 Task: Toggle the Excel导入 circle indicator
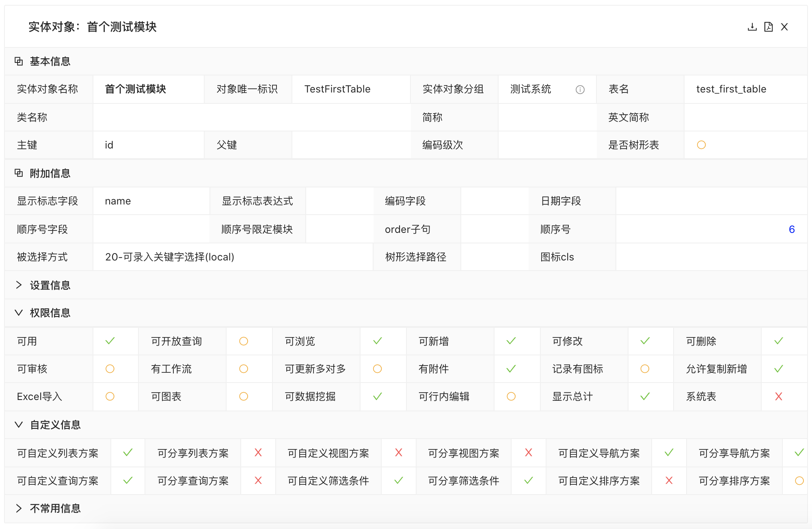pos(110,396)
